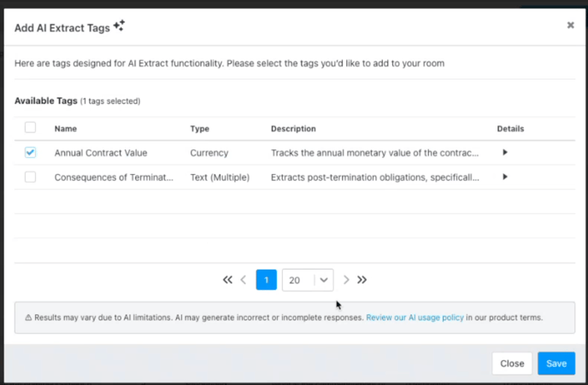The image size is (588, 385).
Task: Click the warning icon in the AI disclaimer
Action: tap(27, 318)
